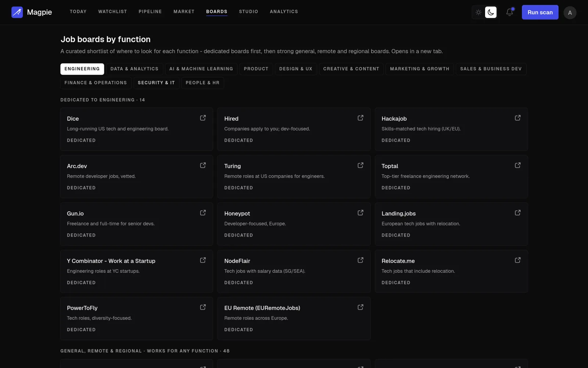Image resolution: width=588 pixels, height=368 pixels.
Task: Select the Data & Analytics filter
Action: coord(135,69)
